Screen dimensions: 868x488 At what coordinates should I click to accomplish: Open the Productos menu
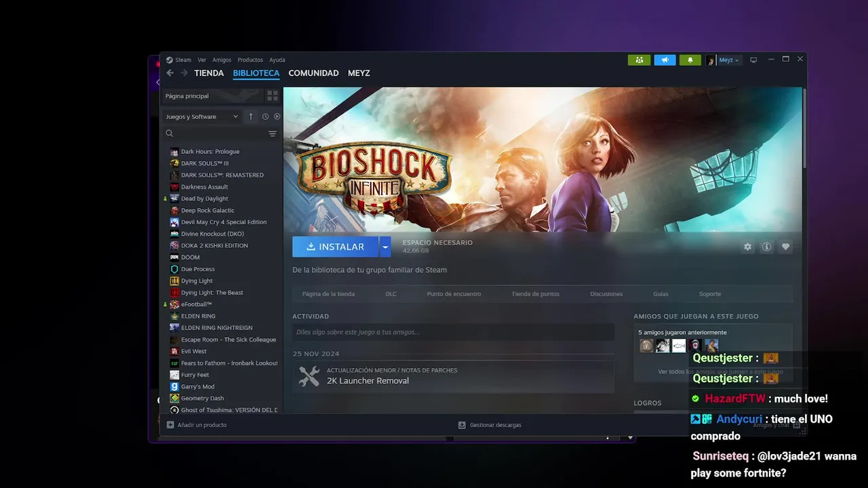[x=250, y=60]
